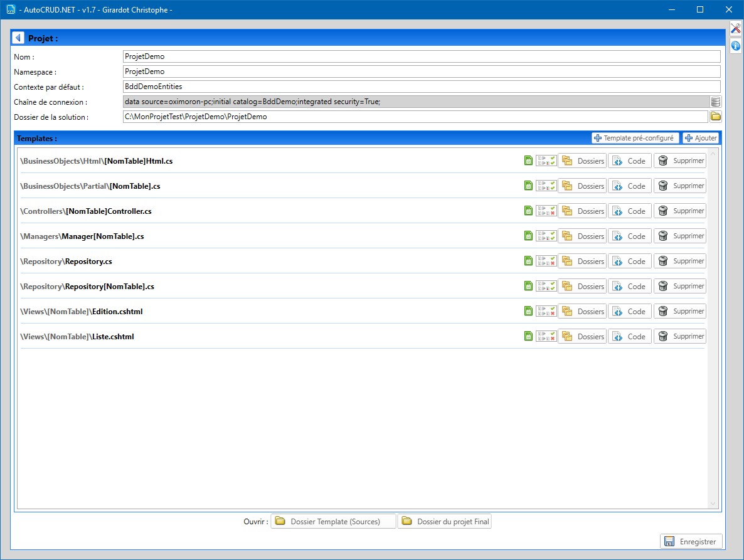Screen dimensions: 744x560
Task: Toggle generation options icon for Repository[NomTable].cs
Action: (x=546, y=287)
